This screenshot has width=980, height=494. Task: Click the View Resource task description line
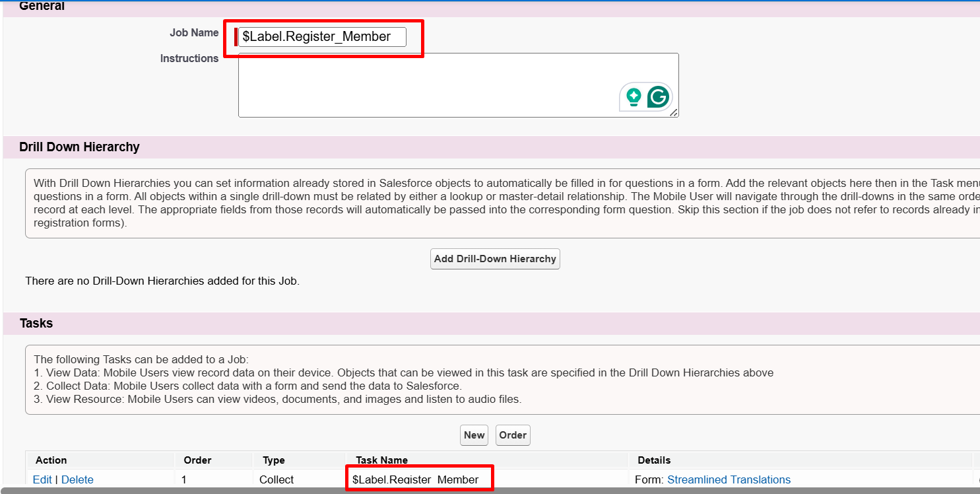[277, 399]
